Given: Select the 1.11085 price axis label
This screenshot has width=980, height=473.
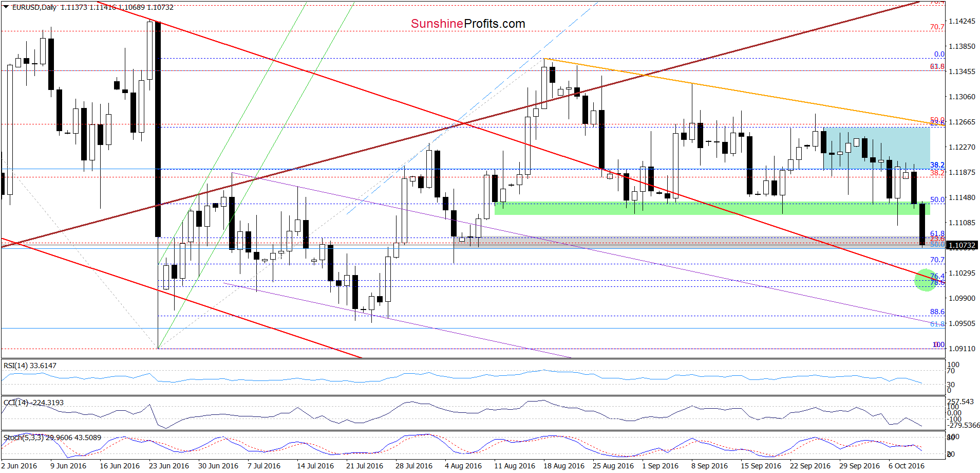Looking at the screenshot, I should tap(962, 223).
